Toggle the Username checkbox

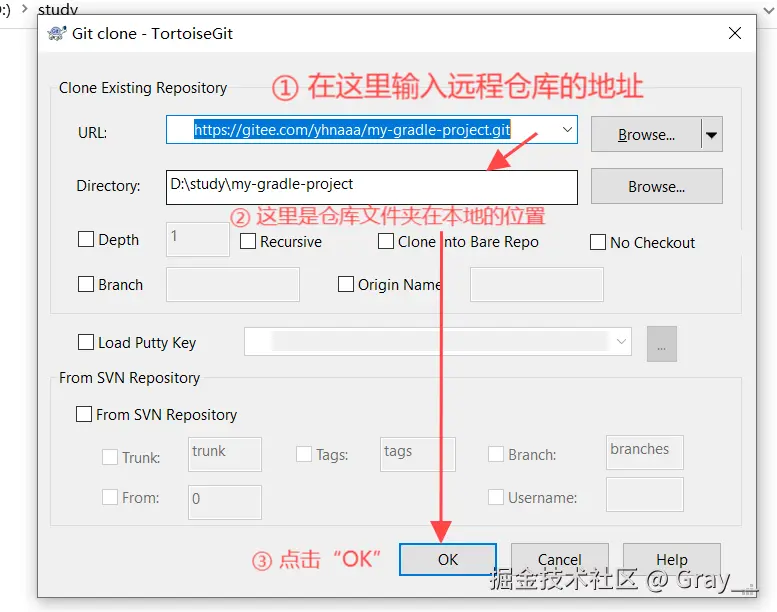tap(496, 497)
